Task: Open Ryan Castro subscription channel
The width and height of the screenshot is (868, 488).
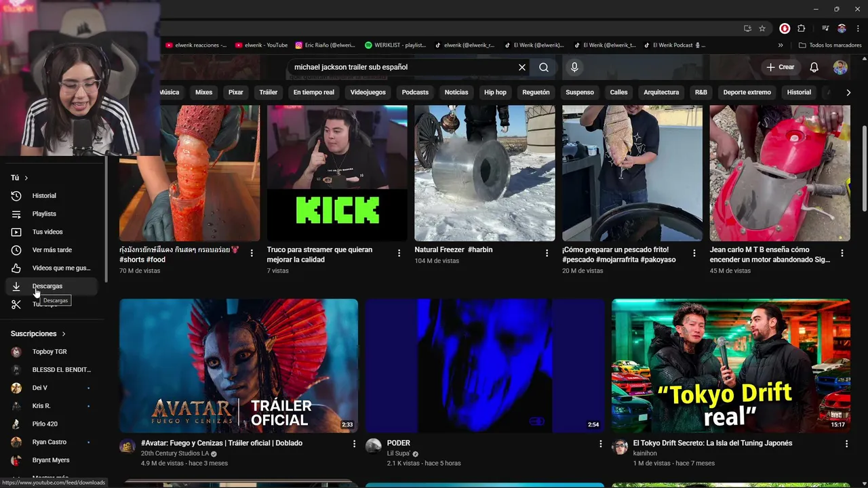Action: [53, 442]
